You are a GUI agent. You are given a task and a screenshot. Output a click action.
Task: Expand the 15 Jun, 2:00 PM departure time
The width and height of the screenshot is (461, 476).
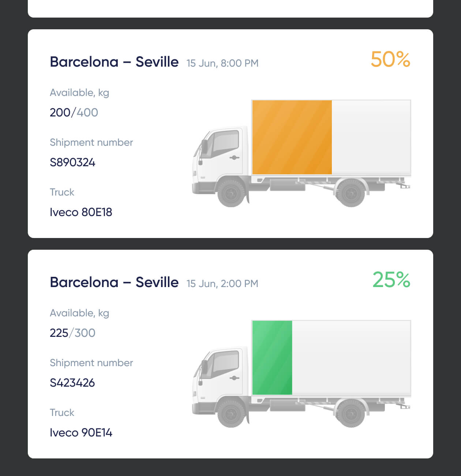(222, 283)
